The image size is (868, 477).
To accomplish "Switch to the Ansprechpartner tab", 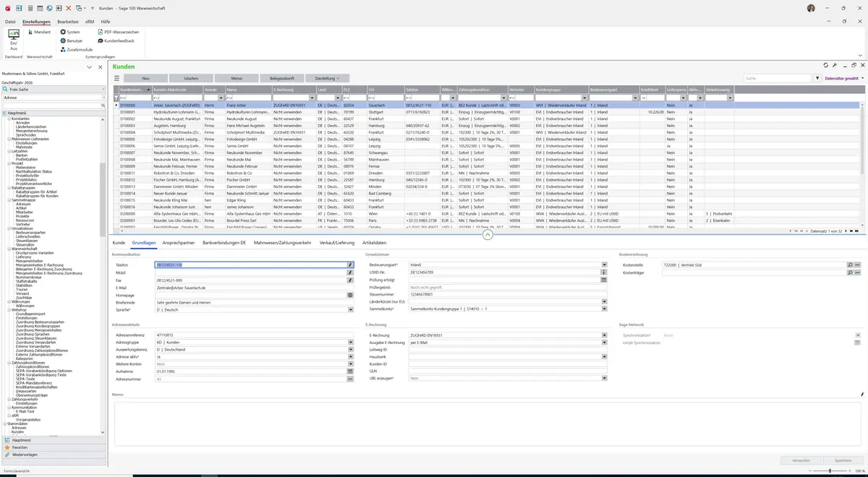I will (179, 243).
